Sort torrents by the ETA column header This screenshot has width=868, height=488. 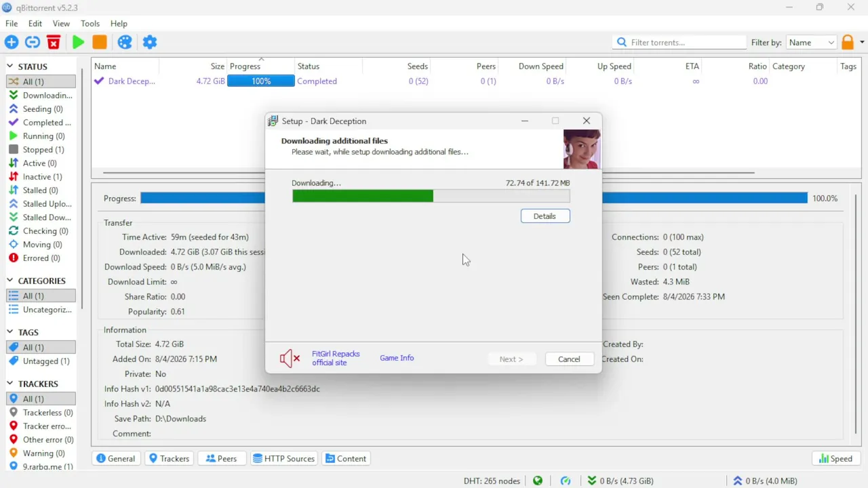click(x=667, y=66)
